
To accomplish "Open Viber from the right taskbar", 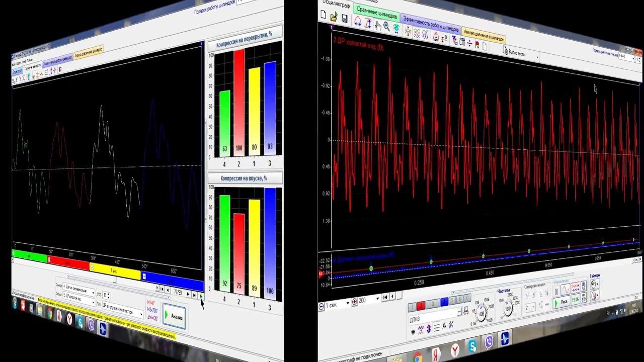I will tap(489, 343).
